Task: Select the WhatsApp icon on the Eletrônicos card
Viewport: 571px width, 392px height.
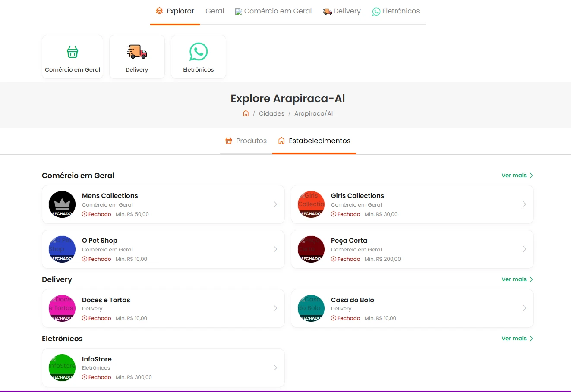Action: (x=199, y=52)
